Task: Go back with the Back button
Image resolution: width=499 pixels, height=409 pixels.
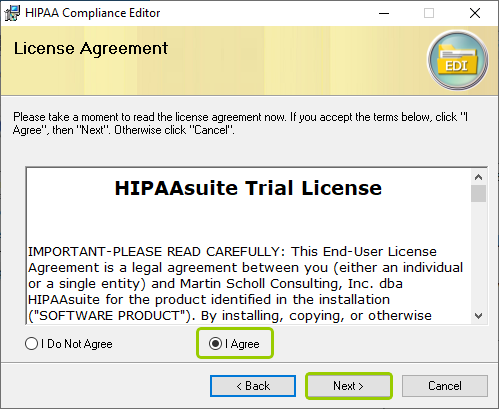Action: click(x=253, y=386)
